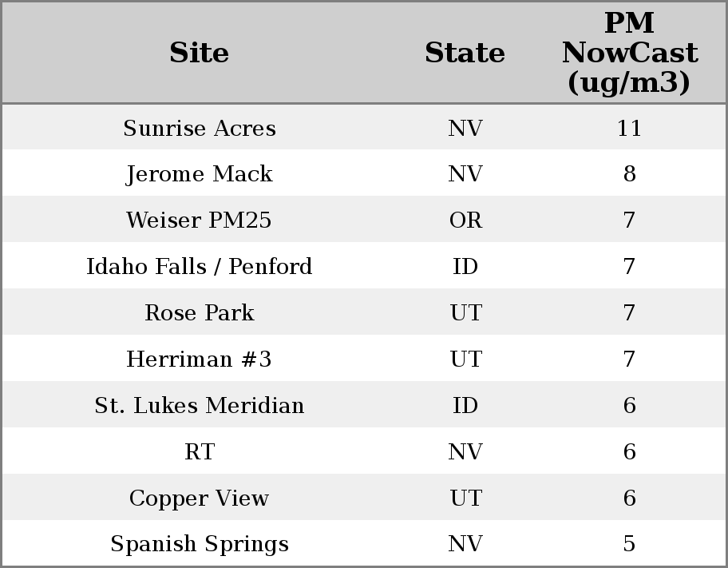This screenshot has width=728, height=568.
Task: Select the Sunrise Acres site cell
Action: (x=200, y=129)
